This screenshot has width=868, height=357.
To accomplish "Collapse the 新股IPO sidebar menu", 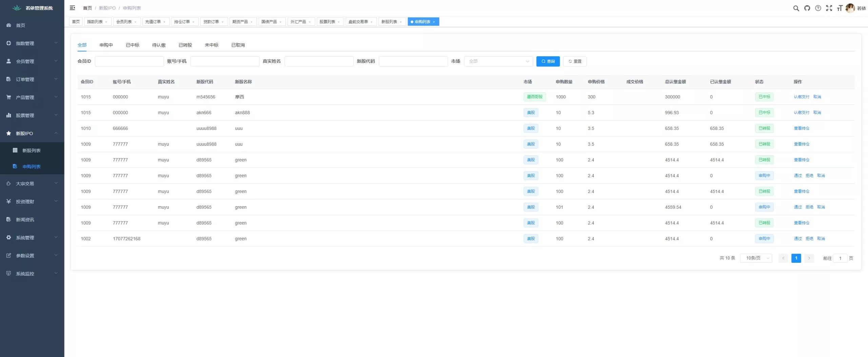I will 32,134.
